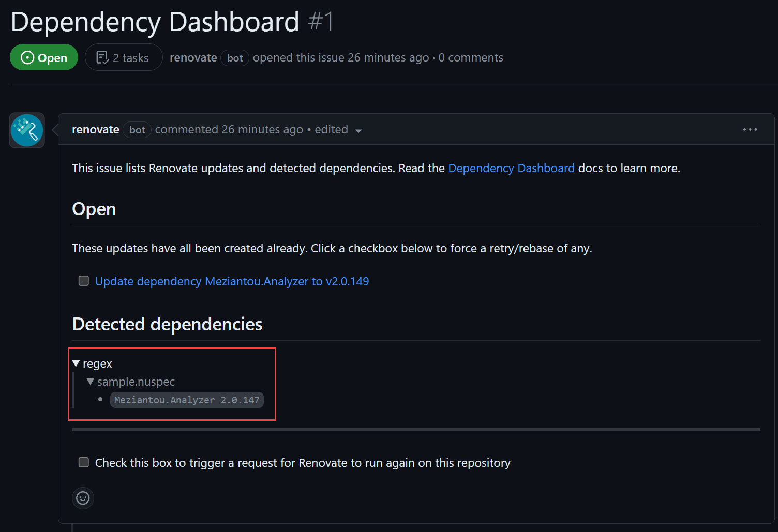
Task: Open the Update dependency Meziantou.Analyzer v2.0.149 link
Action: (x=232, y=281)
